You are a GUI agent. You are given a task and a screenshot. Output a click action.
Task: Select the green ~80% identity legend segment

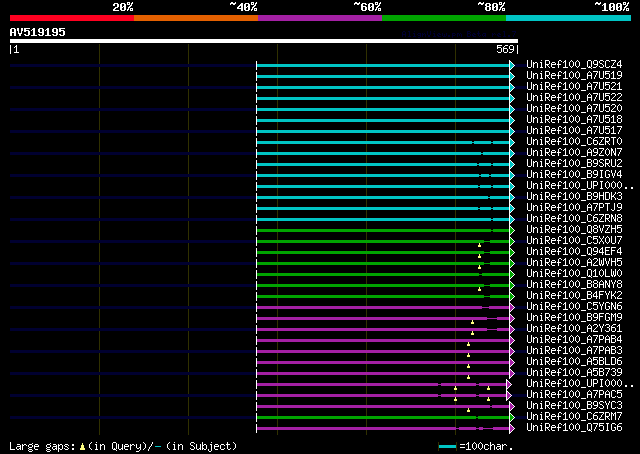pyautogui.click(x=444, y=18)
